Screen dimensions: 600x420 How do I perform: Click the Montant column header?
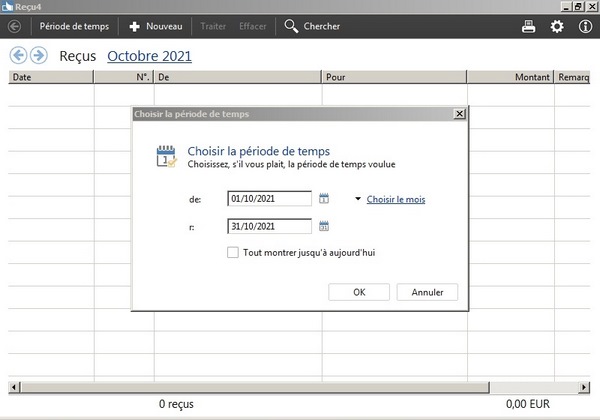click(510, 77)
